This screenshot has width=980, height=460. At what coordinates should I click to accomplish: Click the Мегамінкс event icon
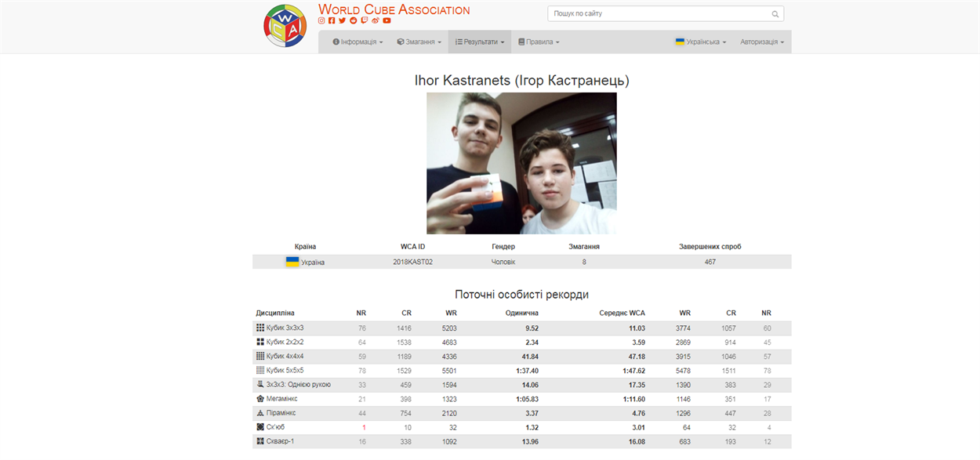(x=260, y=398)
